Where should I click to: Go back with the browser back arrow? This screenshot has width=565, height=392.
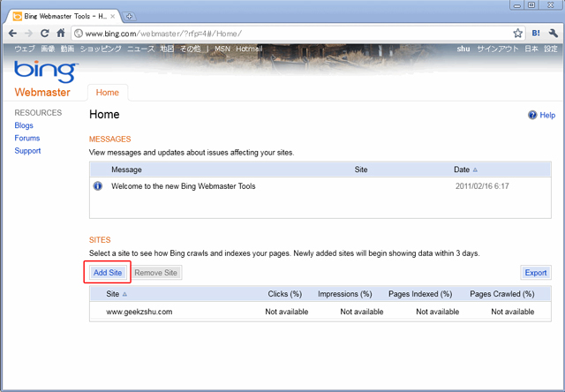click(x=12, y=34)
